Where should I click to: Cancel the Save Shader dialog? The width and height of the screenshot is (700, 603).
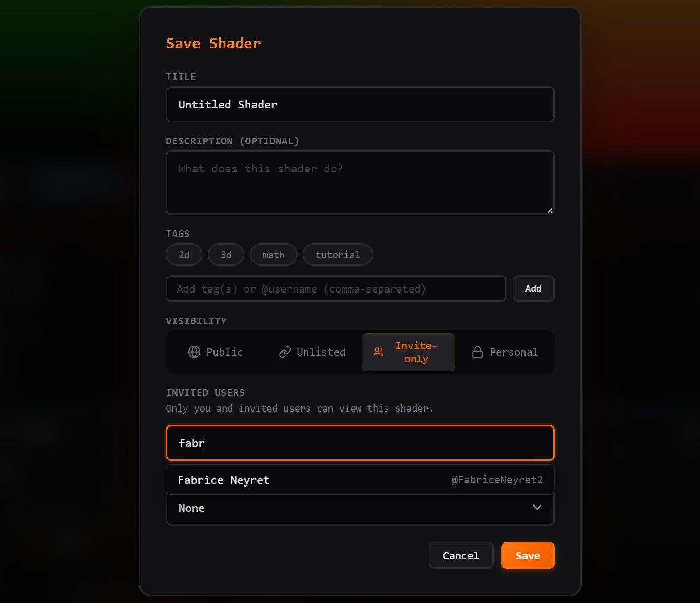coord(460,556)
